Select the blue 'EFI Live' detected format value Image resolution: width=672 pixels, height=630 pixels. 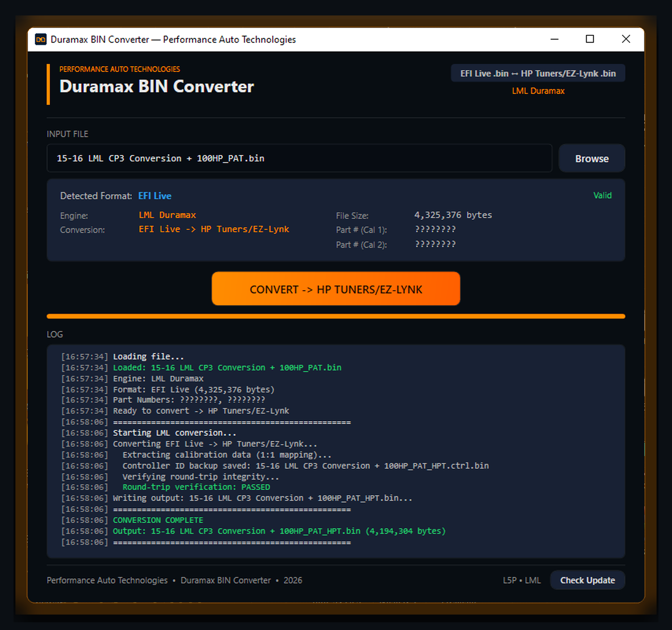pyautogui.click(x=155, y=196)
